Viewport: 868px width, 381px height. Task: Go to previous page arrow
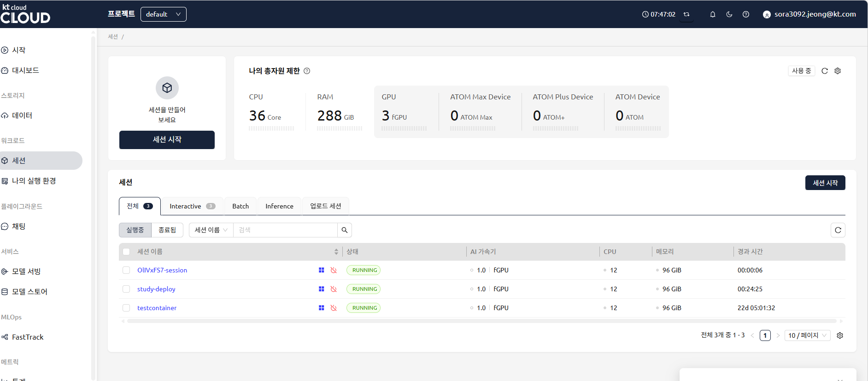(752, 335)
